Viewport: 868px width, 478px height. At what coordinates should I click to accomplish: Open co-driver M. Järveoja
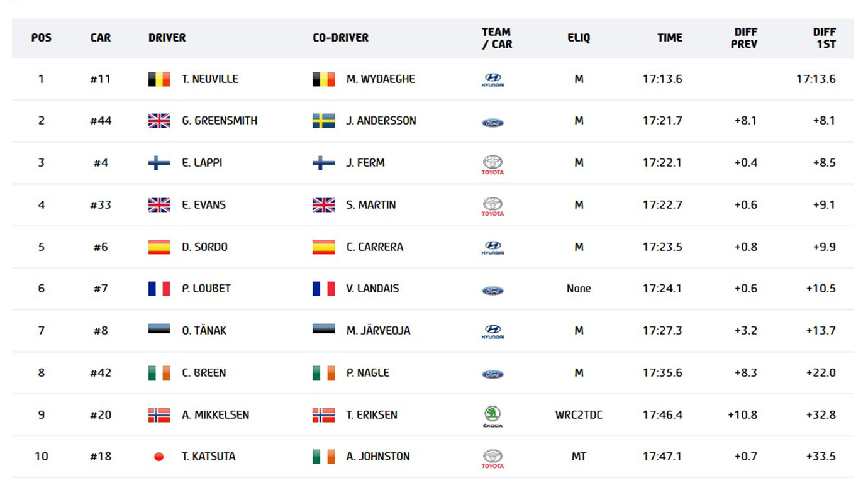point(378,331)
